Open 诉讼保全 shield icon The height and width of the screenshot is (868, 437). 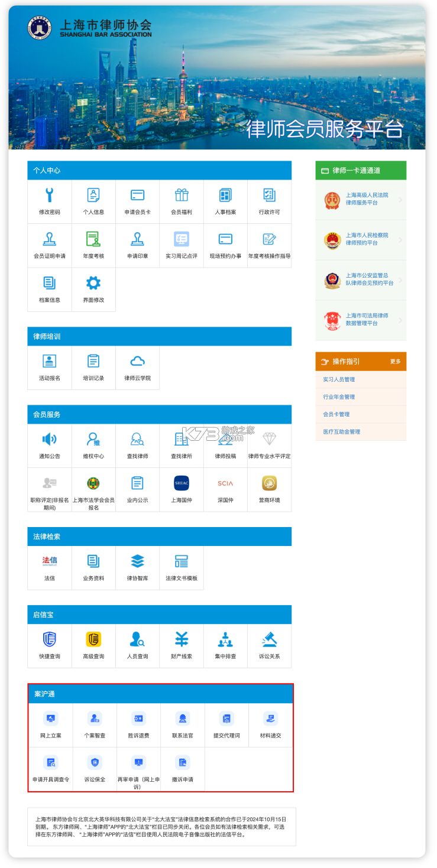(95, 762)
